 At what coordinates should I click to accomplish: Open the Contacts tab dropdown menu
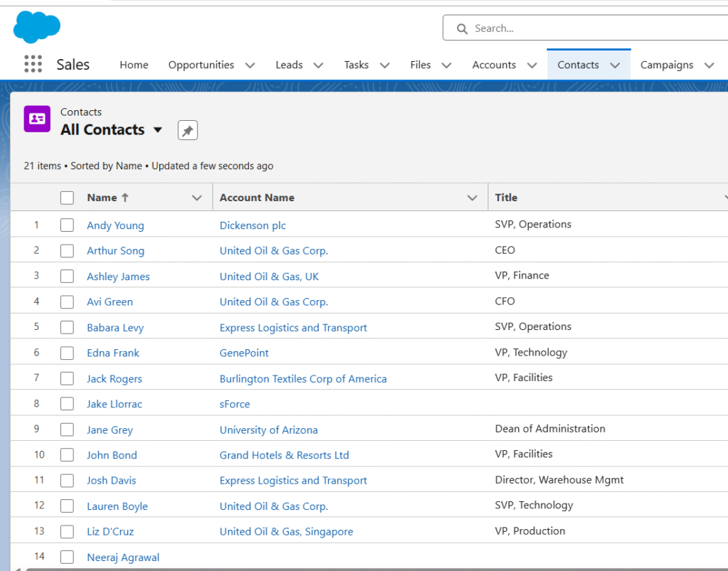615,65
